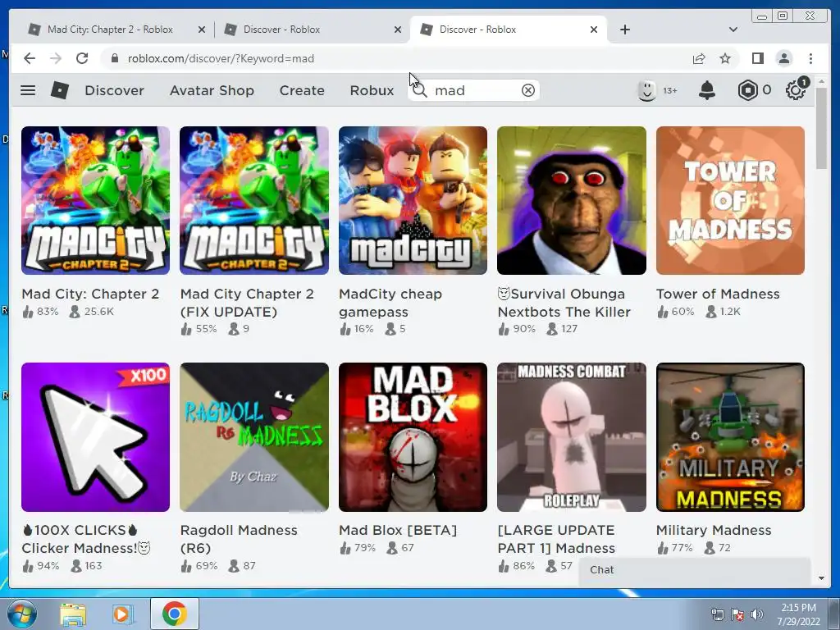Close the active Discover - Roblox tab

pos(594,30)
